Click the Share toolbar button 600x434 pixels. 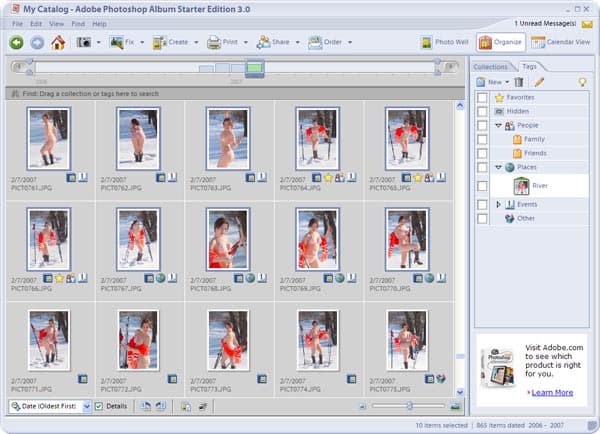point(273,42)
